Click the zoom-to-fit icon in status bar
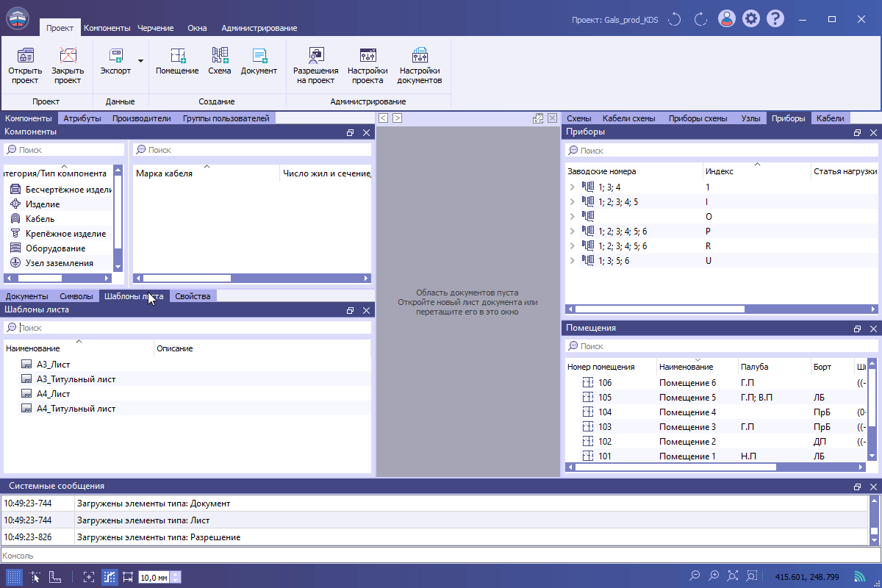 733,577
